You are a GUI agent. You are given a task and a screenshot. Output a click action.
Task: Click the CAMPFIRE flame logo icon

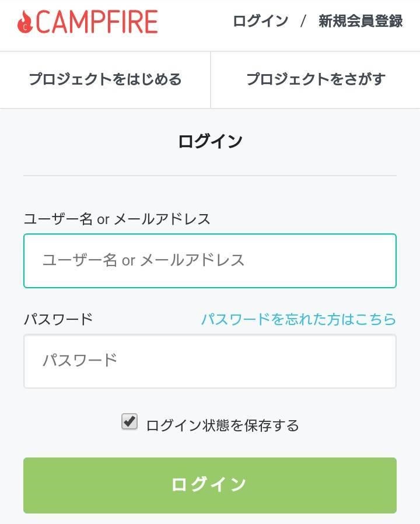tap(24, 23)
